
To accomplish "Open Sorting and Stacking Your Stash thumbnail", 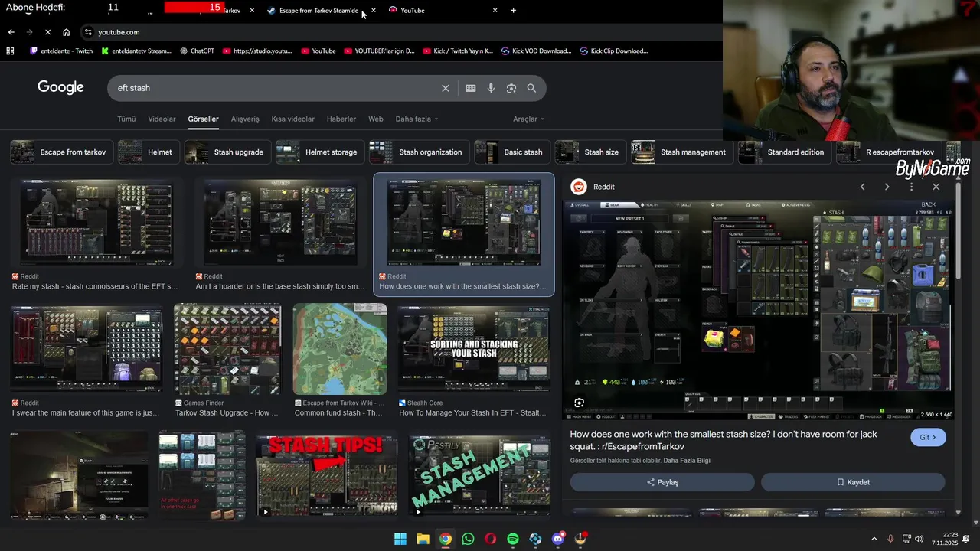I will coord(474,349).
